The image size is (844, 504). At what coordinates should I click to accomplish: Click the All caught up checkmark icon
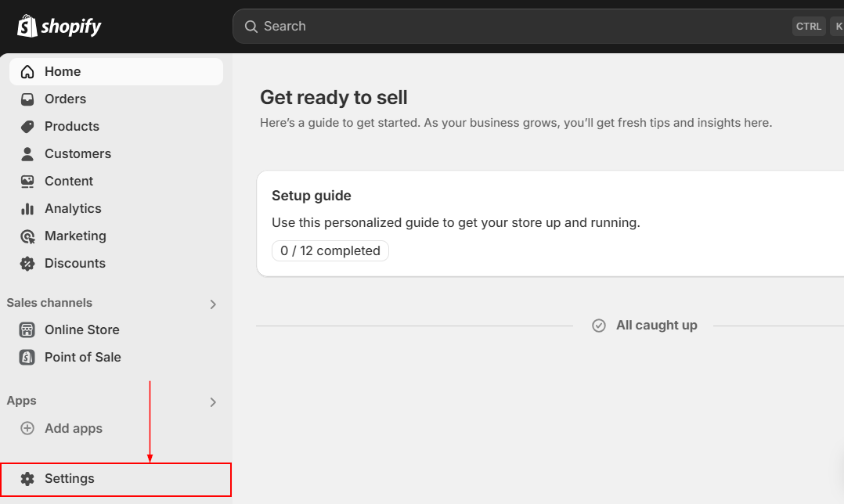(599, 326)
